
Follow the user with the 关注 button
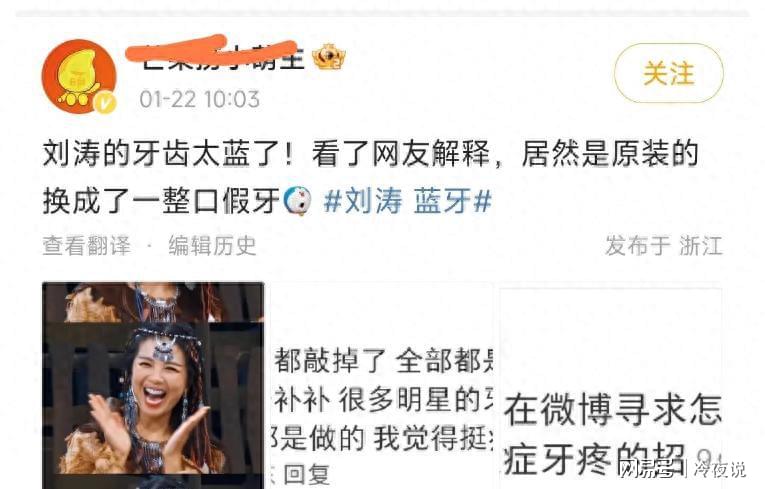click(x=668, y=73)
